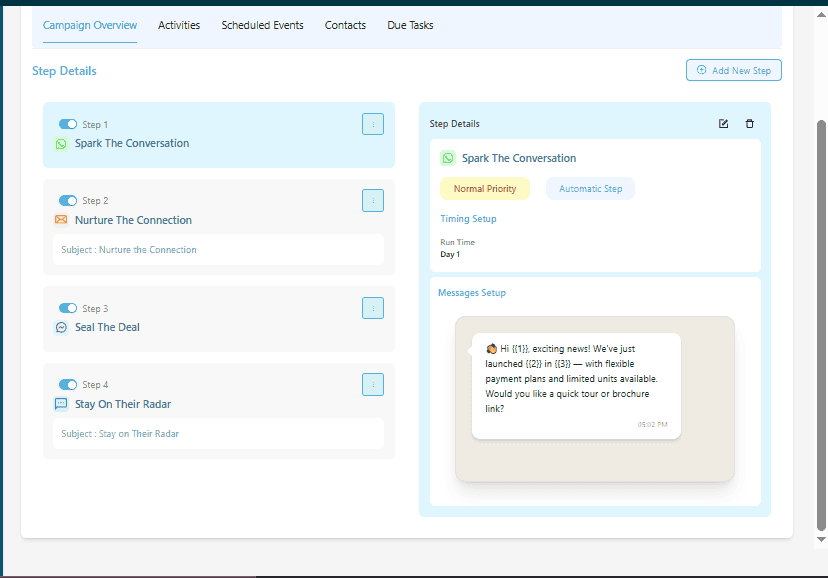Click the plus icon on Add New Step

(x=700, y=71)
